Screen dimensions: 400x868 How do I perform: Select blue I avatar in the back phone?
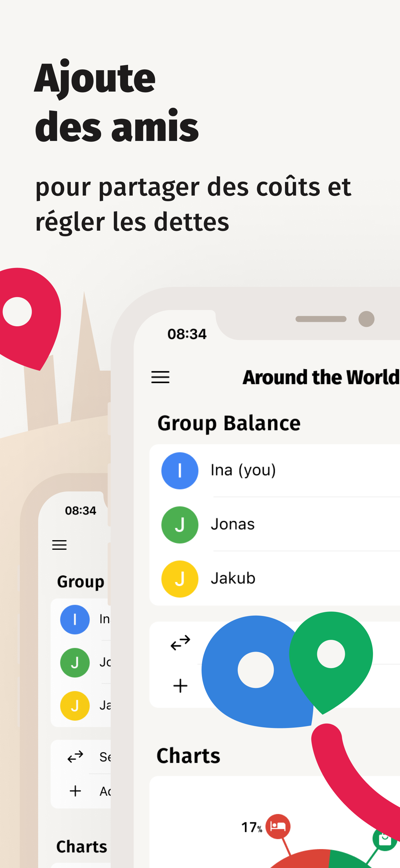(x=75, y=619)
